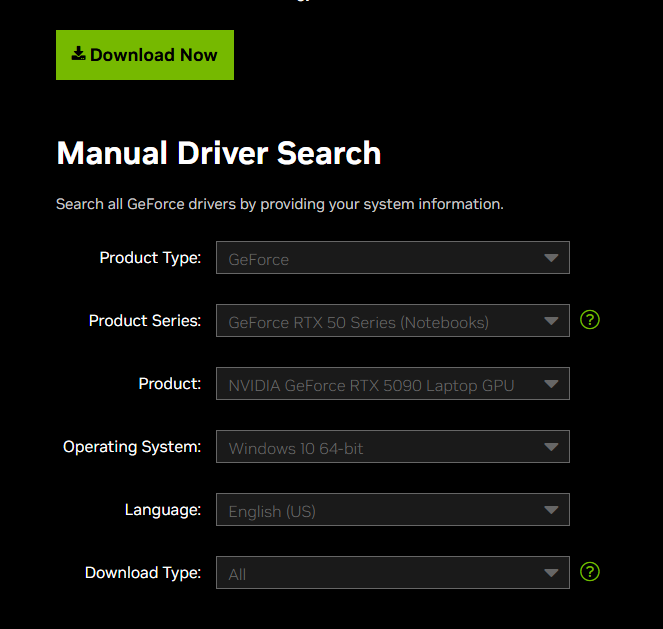The width and height of the screenshot is (663, 629).
Task: Click the Download Type label
Action: (x=143, y=573)
